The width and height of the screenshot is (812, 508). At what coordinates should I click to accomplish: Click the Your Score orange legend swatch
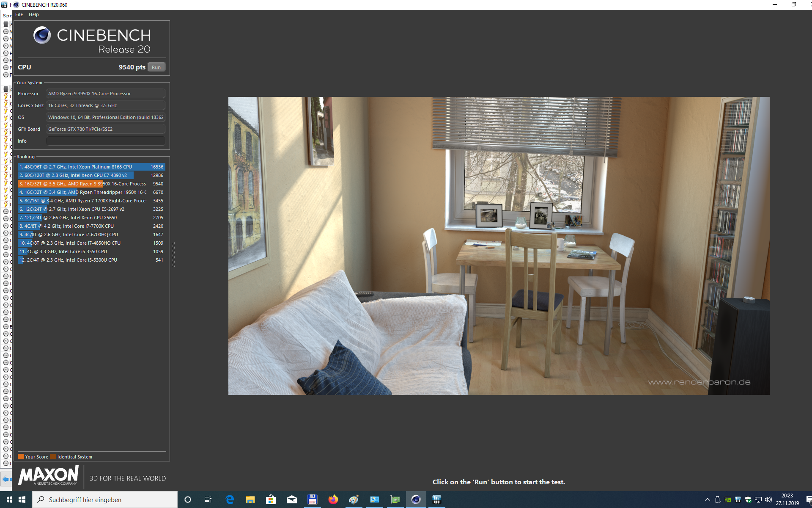(x=21, y=457)
